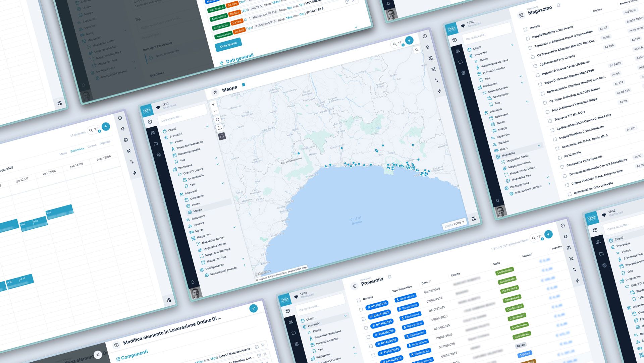Screen dimensions: 644x363
Task: Add new item in Preventivi window
Action: click(x=548, y=234)
